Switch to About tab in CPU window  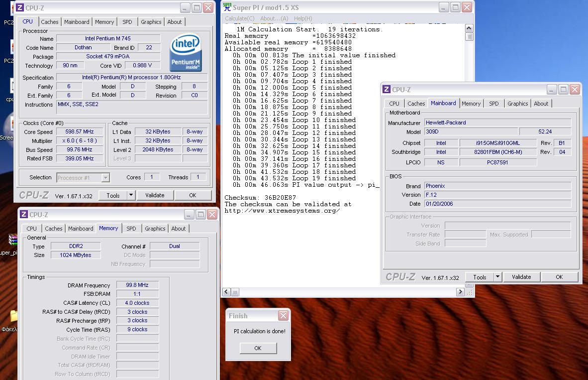(x=175, y=22)
